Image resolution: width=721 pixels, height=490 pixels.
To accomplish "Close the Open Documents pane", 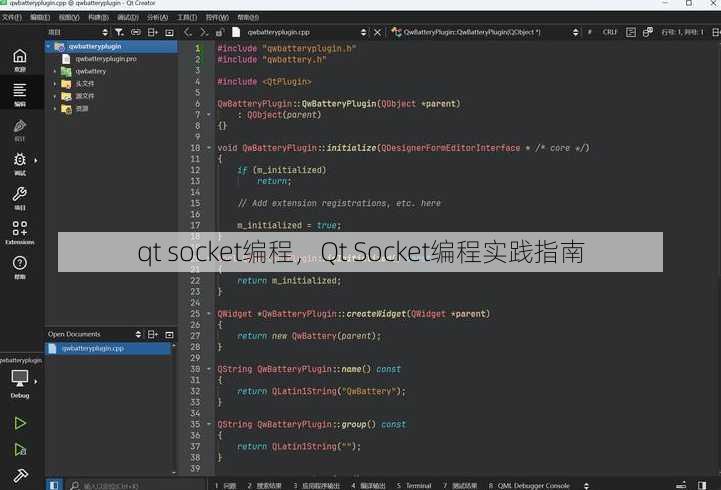I will [170, 334].
